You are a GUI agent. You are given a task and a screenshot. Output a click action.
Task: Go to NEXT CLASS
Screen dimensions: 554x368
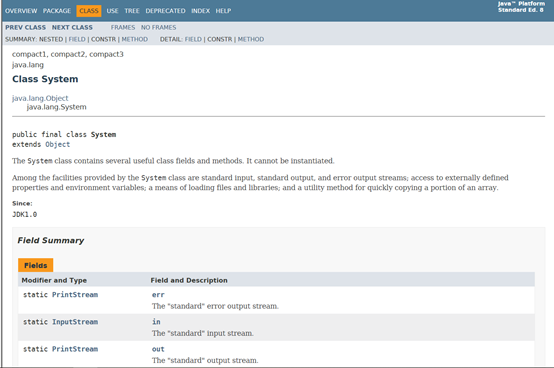[x=72, y=28]
